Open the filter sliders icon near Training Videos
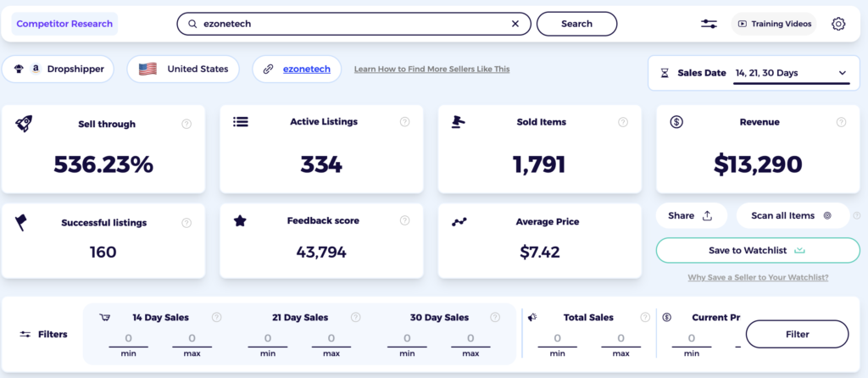This screenshot has width=868, height=378. [x=709, y=24]
